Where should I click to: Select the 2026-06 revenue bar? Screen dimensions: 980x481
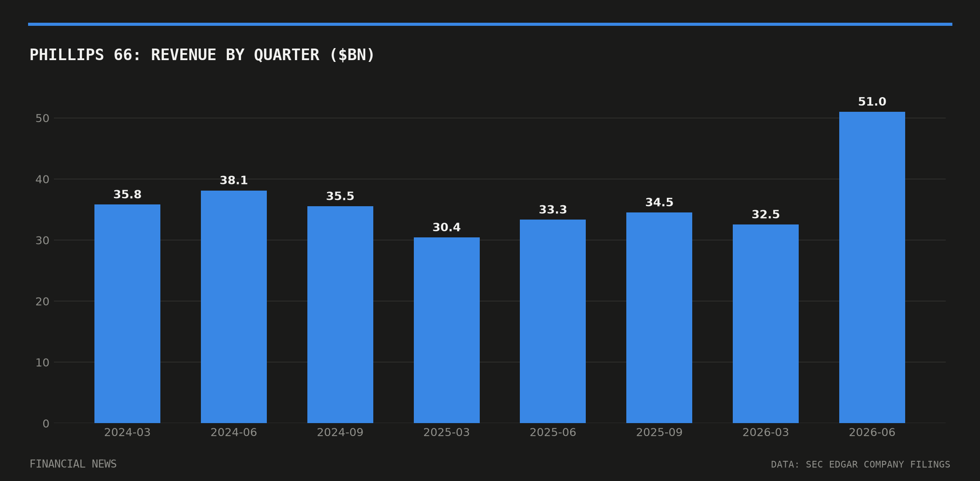tap(872, 267)
